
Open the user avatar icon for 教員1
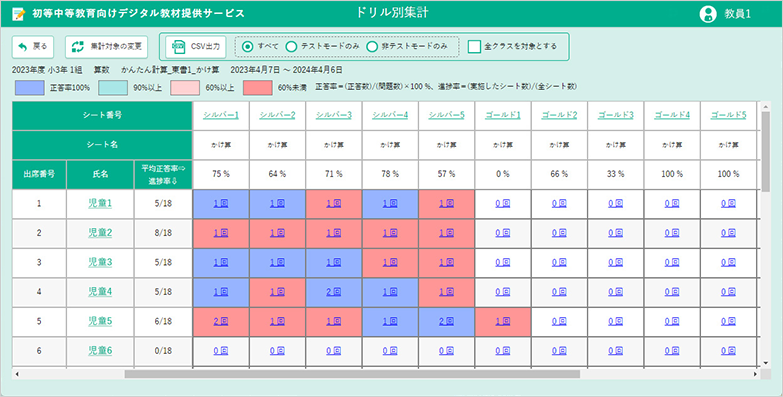[708, 14]
